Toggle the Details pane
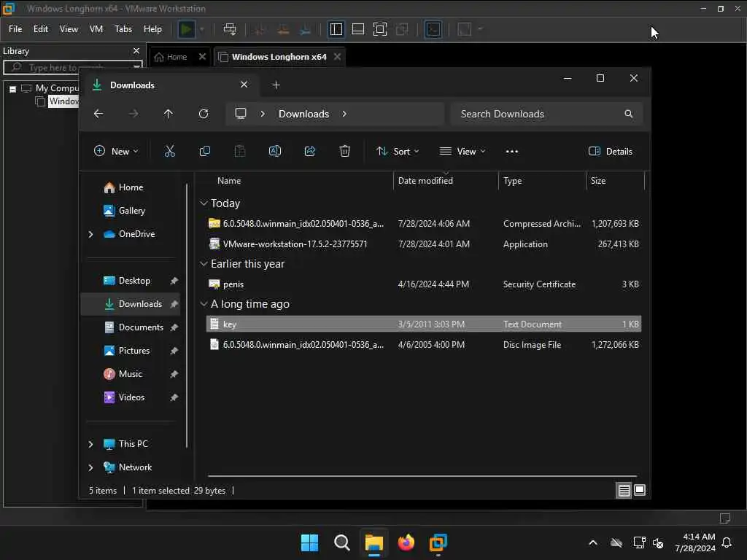The height and width of the screenshot is (560, 747). pos(611,152)
